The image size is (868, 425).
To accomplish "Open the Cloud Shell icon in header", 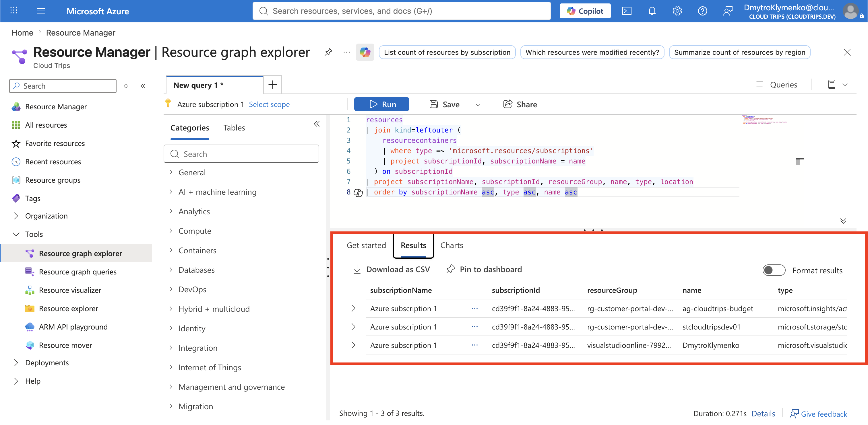I will coord(626,11).
